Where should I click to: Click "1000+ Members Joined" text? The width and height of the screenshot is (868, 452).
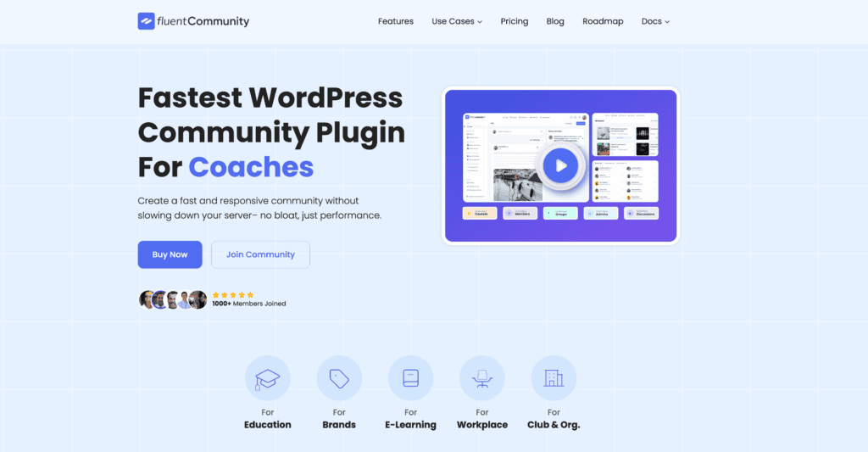249,304
